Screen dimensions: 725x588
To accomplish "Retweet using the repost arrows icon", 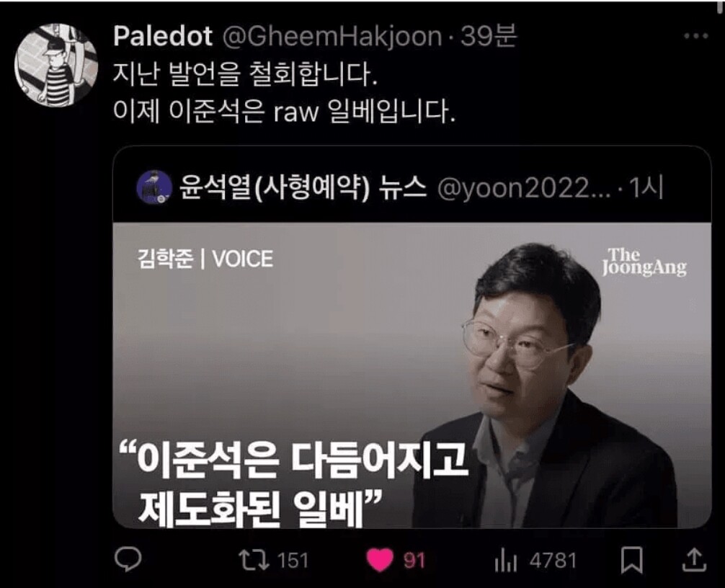I will tap(254, 561).
